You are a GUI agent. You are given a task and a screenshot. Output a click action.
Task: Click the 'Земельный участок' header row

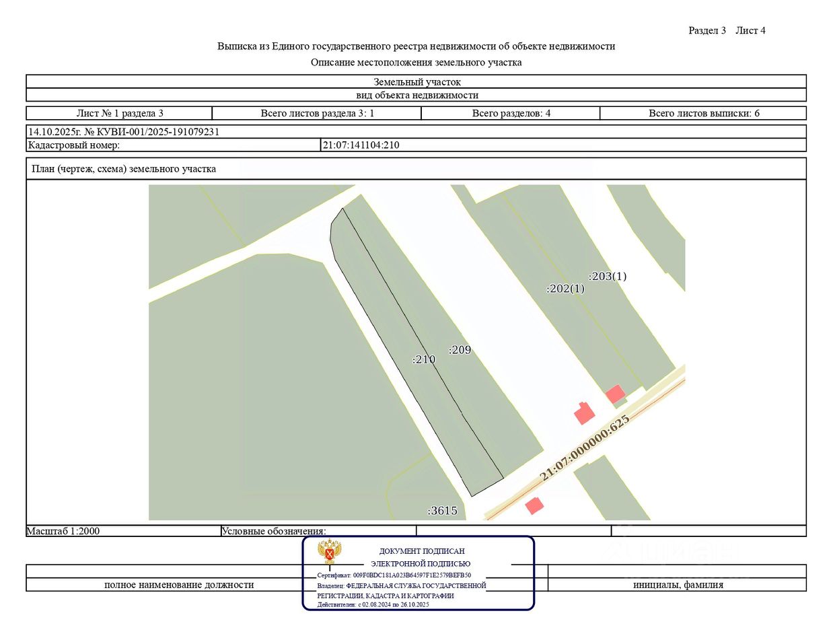click(x=416, y=82)
